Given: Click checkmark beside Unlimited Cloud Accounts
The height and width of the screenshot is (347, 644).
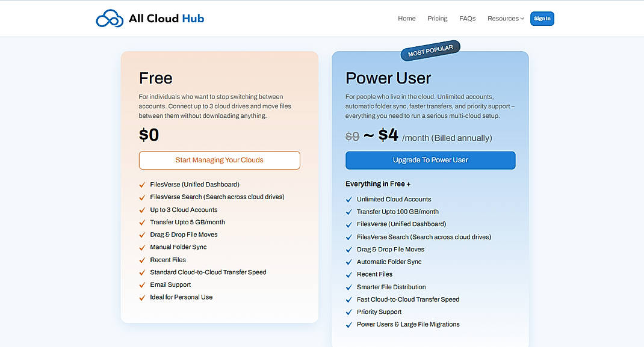Looking at the screenshot, I should coord(349,199).
